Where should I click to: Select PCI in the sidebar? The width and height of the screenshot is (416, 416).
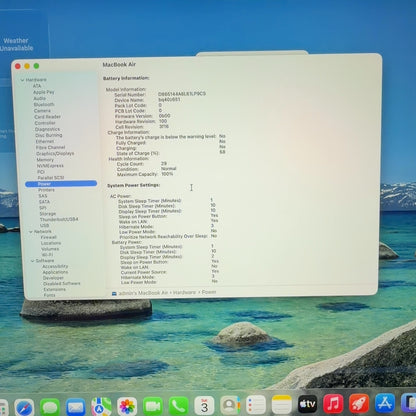(x=41, y=172)
